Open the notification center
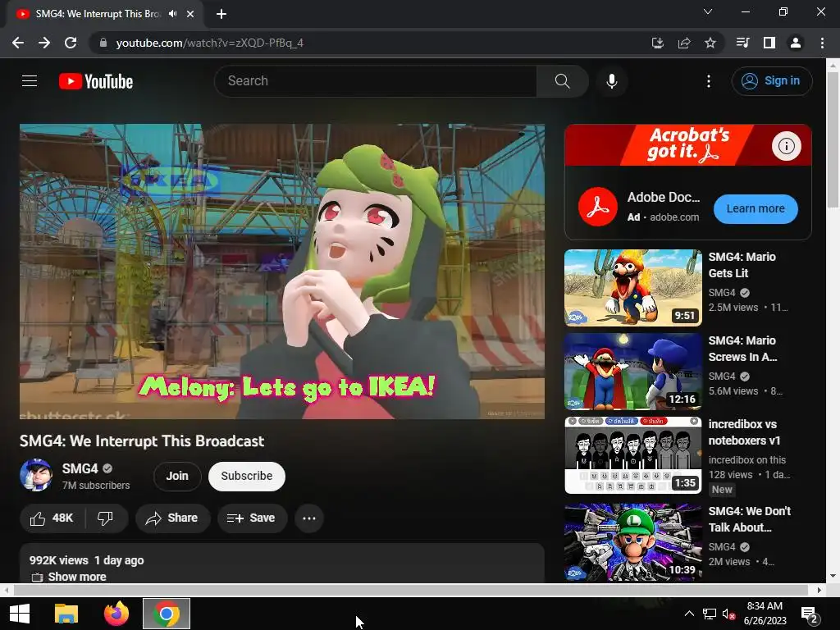Image resolution: width=840 pixels, height=630 pixels. click(x=810, y=615)
